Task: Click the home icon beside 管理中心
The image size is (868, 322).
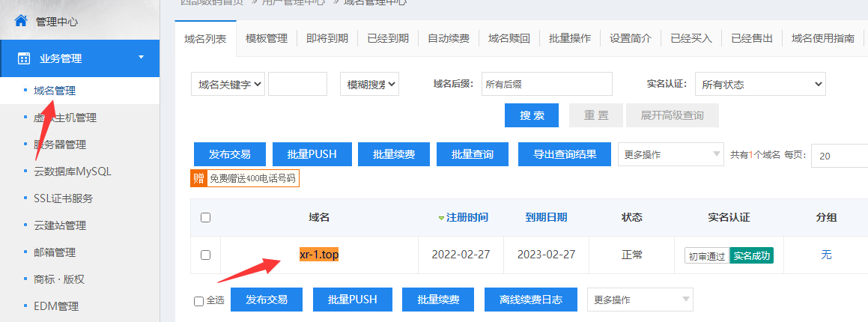Action: [x=21, y=21]
